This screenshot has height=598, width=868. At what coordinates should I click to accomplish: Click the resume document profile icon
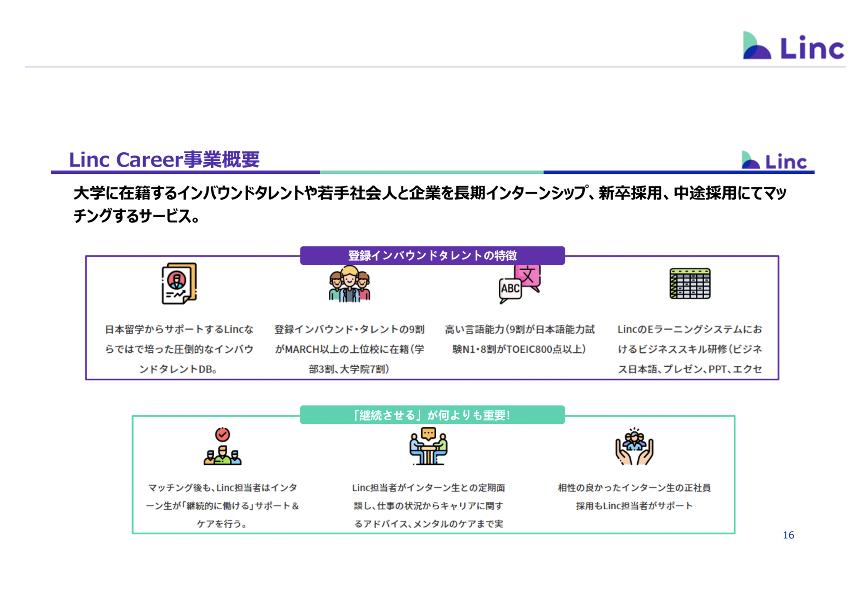pyautogui.click(x=179, y=283)
